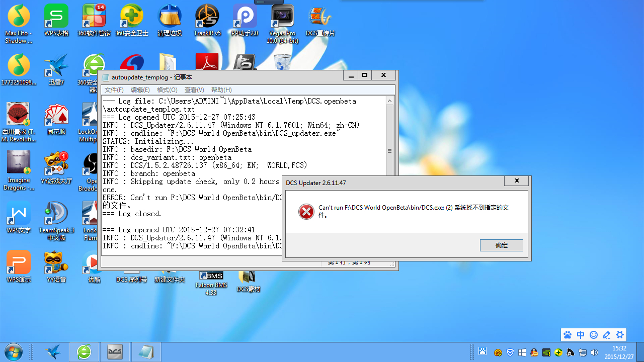Viewport: 644px width, 362px height.
Task: Open the network connection tray icon
Action: 582,352
